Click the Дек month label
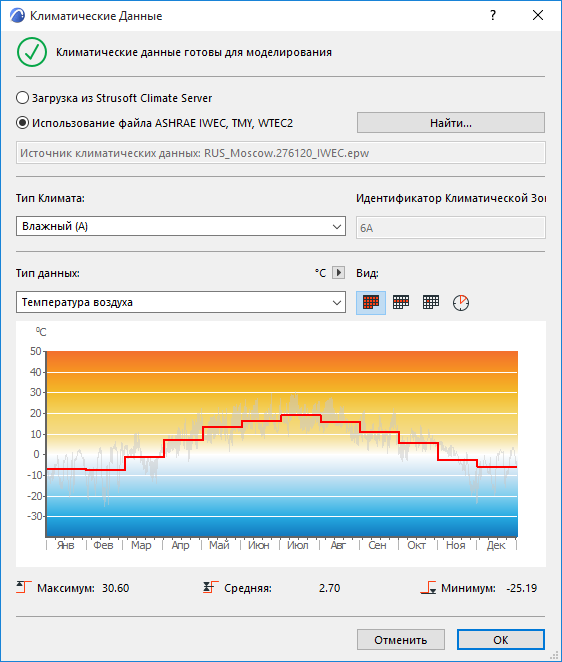The height and width of the screenshot is (662, 562). pos(496,545)
